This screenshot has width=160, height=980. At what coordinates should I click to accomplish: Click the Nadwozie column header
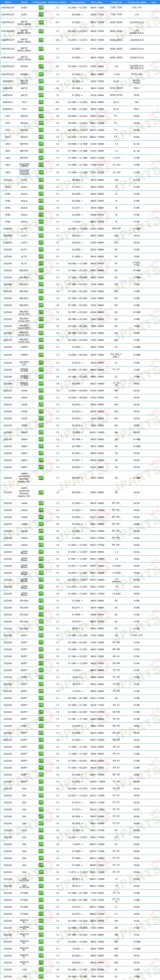(x=116, y=2)
